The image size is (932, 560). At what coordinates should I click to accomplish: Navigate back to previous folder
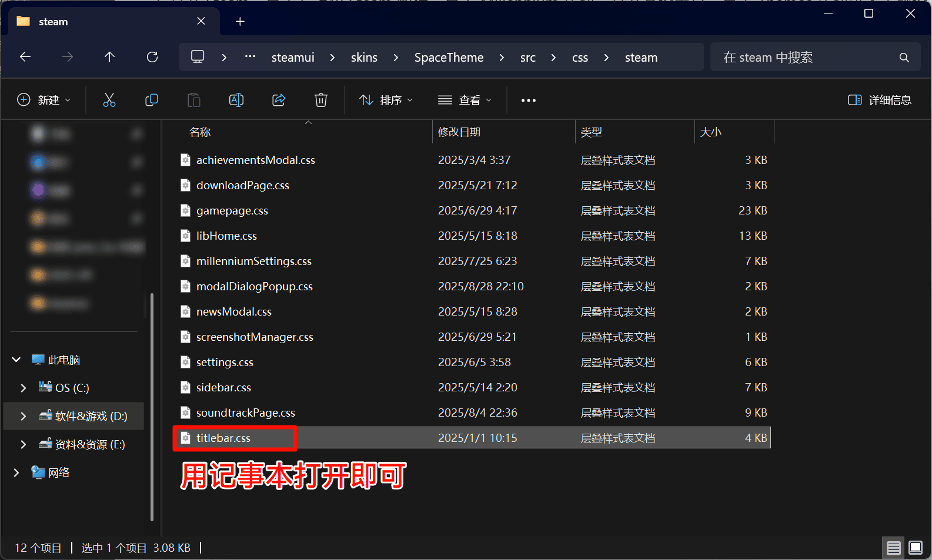tap(25, 57)
